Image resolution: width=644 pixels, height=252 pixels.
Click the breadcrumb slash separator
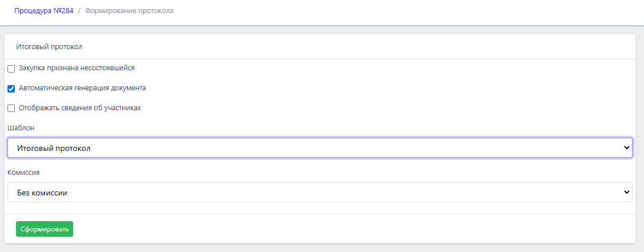click(79, 10)
